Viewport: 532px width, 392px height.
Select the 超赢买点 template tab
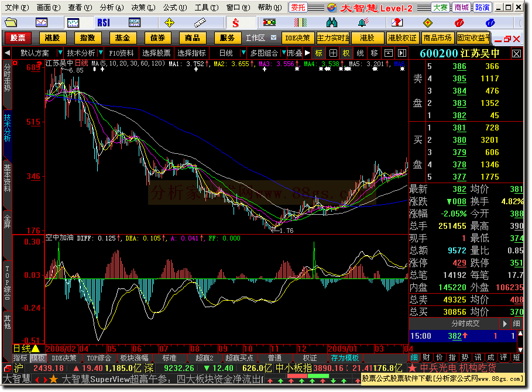(239, 357)
